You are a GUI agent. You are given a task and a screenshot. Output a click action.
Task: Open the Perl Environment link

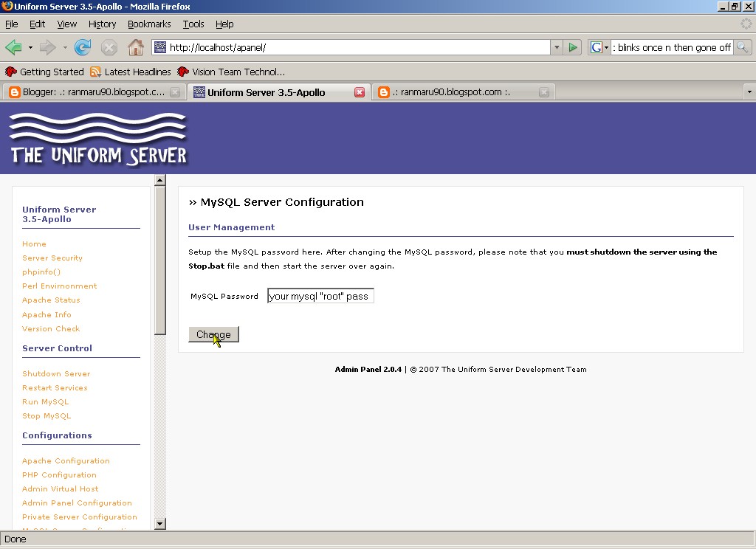click(x=59, y=286)
